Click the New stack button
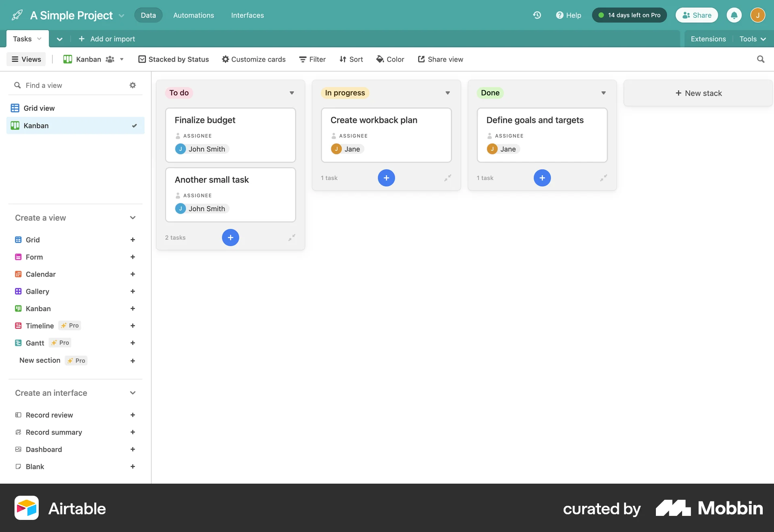The height and width of the screenshot is (532, 774). click(x=698, y=93)
